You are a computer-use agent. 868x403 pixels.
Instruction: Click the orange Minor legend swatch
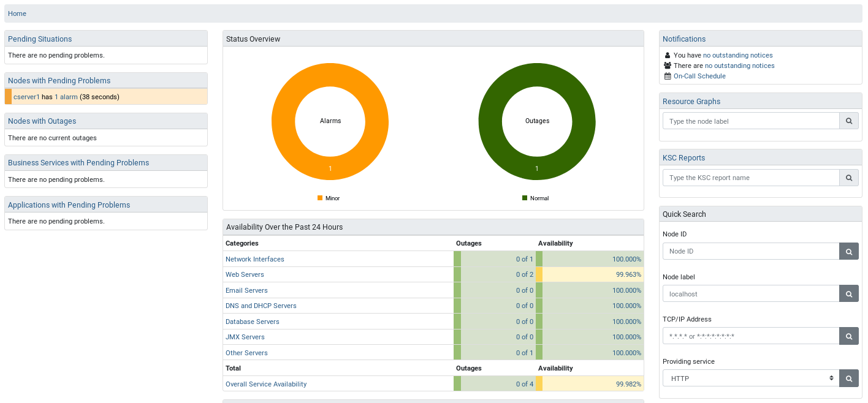click(x=320, y=198)
